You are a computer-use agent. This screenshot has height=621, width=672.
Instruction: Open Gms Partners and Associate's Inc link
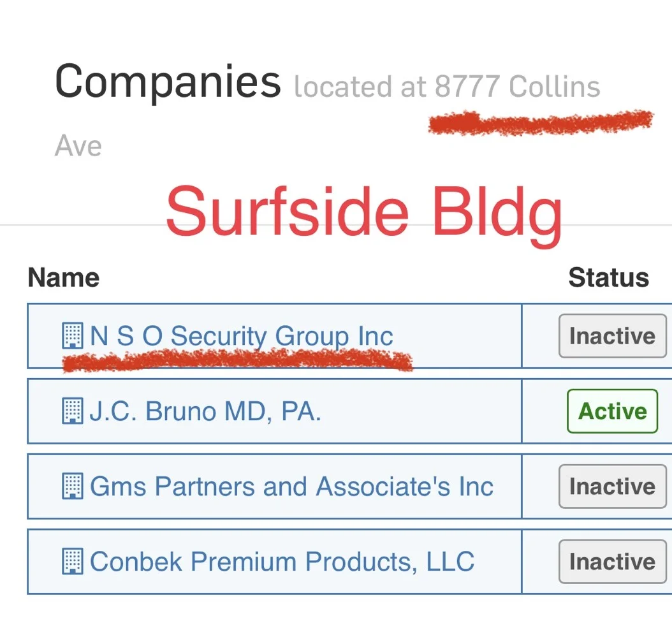tap(291, 486)
